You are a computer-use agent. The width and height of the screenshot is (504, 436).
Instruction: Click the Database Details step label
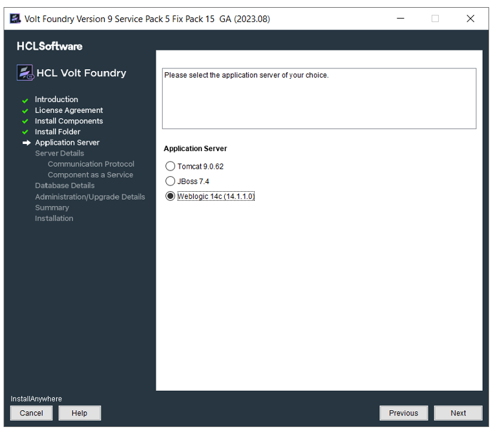(x=65, y=185)
